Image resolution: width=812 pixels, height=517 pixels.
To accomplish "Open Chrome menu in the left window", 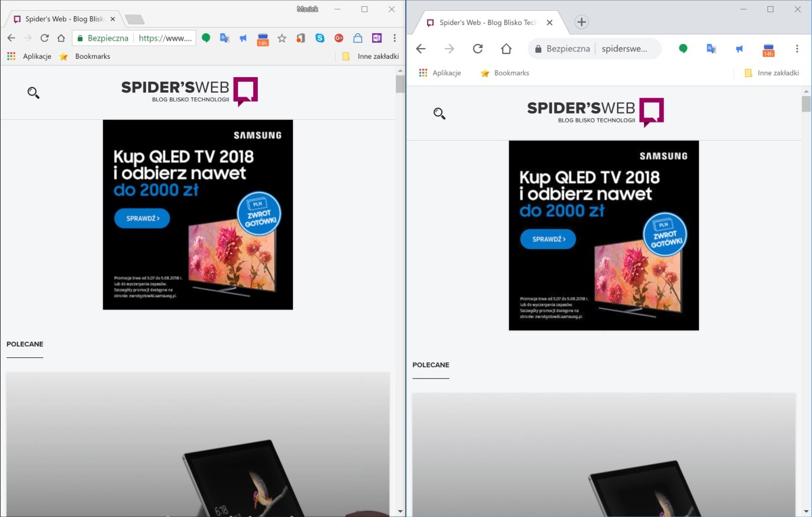I will click(x=395, y=38).
